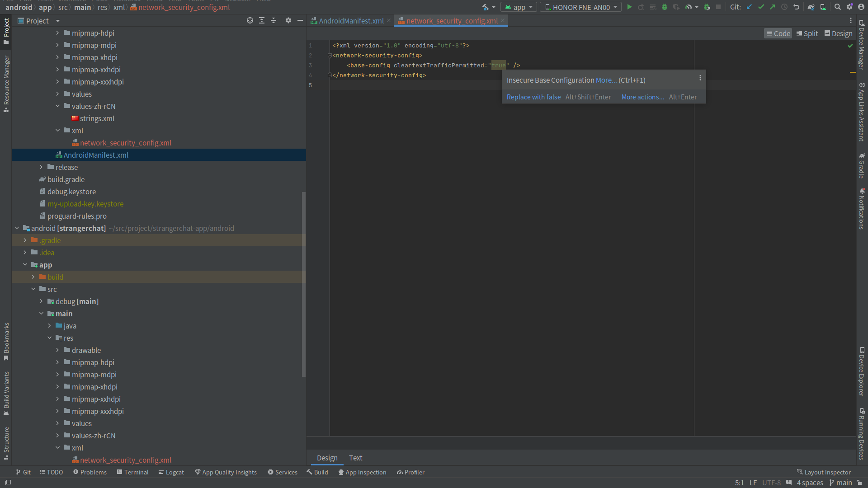Switch editor to Split view mode
This screenshot has width=868, height=488.
[x=807, y=33]
